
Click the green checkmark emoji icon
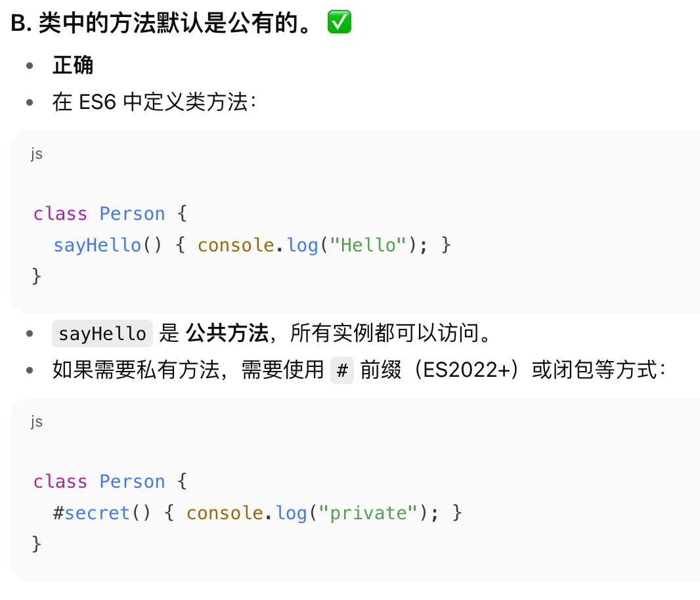(339, 22)
